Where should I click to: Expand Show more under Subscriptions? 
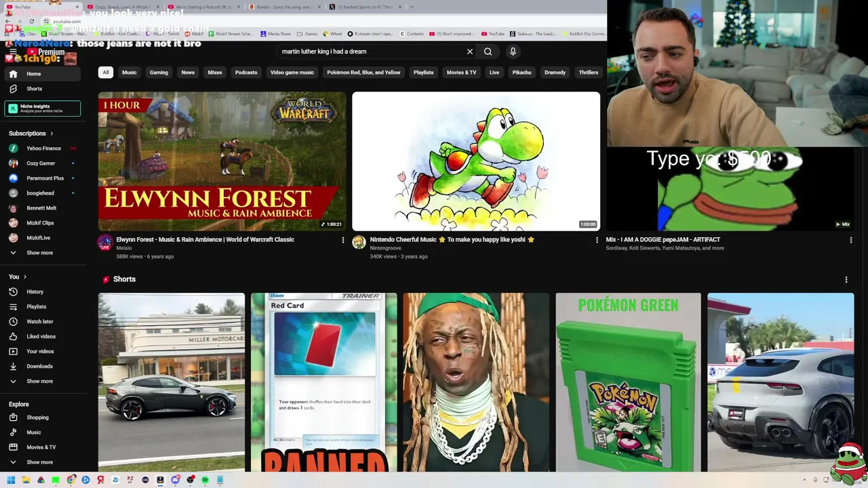[x=42, y=253]
